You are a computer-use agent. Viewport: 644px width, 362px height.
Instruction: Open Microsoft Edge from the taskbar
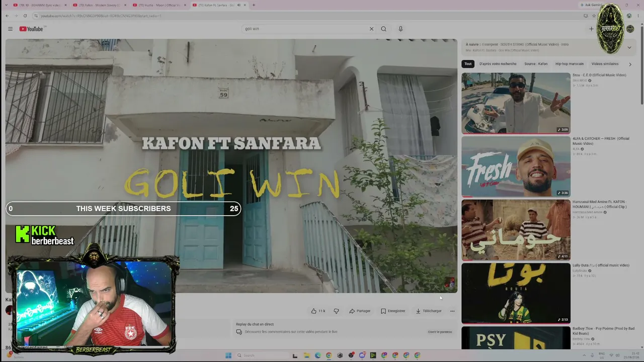[317, 355]
